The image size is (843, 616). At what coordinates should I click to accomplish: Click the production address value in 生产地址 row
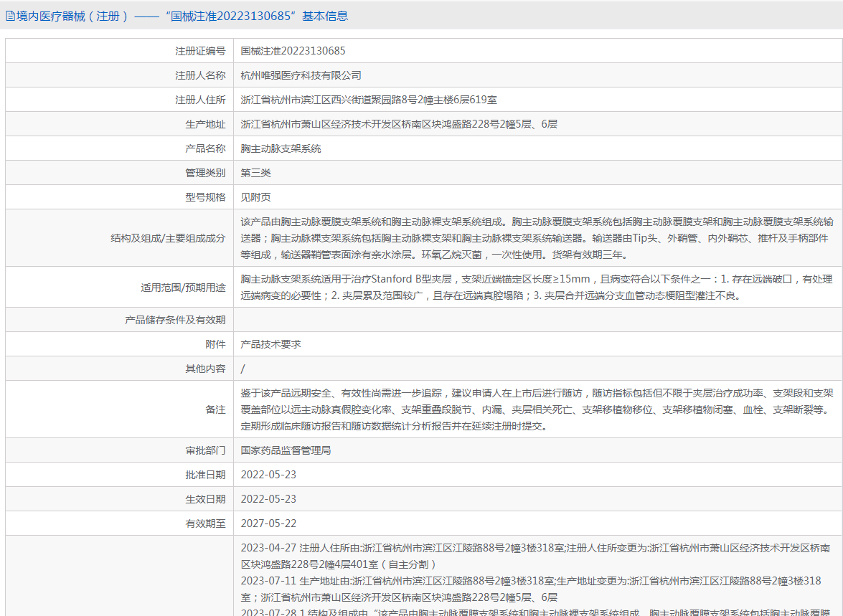pyautogui.click(x=399, y=124)
